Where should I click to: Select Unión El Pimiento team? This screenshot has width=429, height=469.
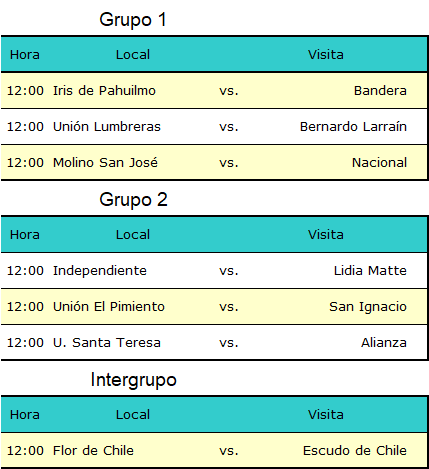tap(109, 307)
